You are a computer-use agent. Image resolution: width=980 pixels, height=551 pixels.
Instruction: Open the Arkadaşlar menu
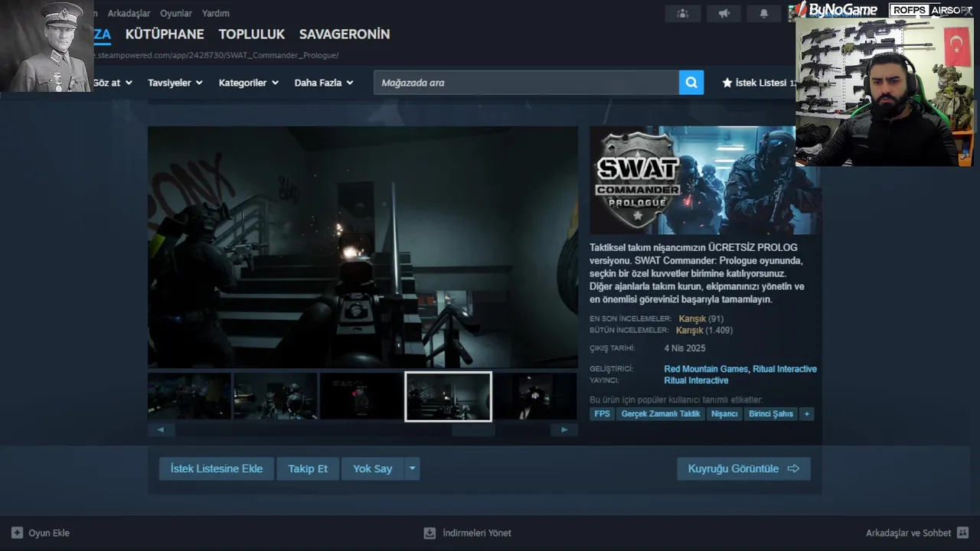pyautogui.click(x=129, y=13)
